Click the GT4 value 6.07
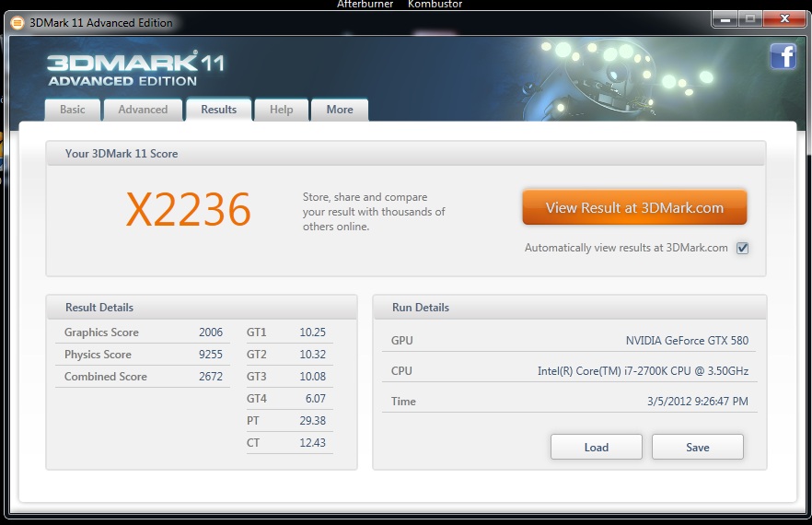This screenshot has width=812, height=525. point(316,399)
